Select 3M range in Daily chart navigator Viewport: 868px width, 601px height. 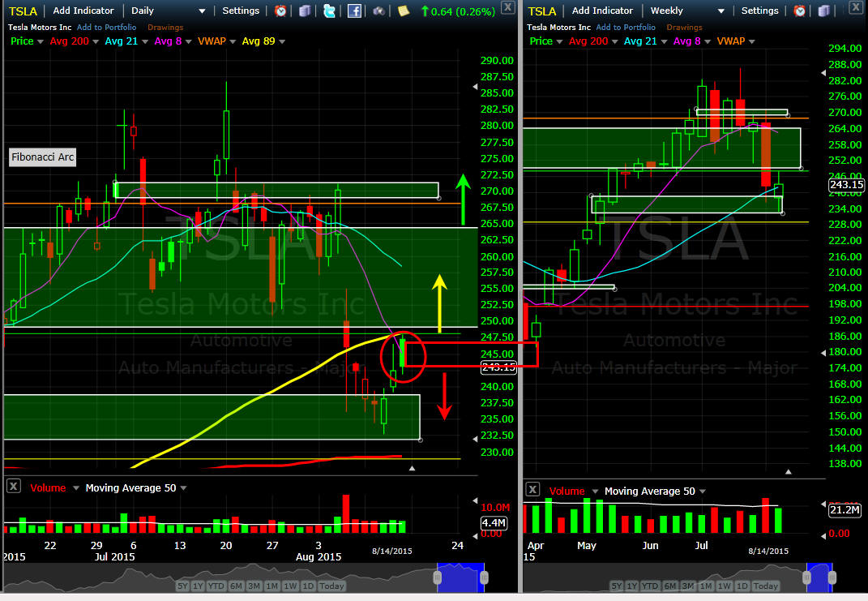pos(254,586)
